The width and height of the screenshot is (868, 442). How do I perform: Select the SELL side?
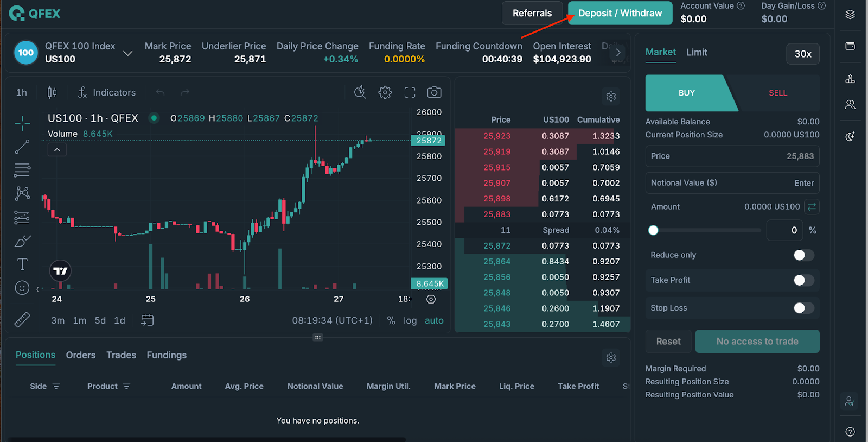pos(777,93)
